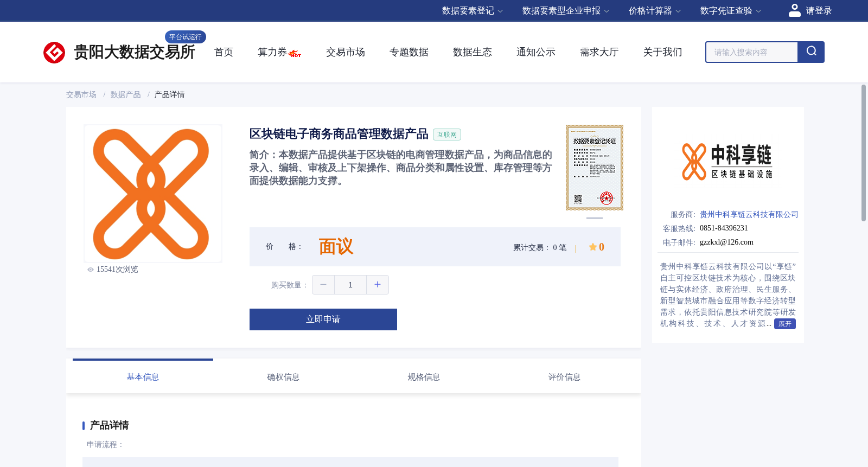Image resolution: width=868 pixels, height=467 pixels.
Task: Switch to the 基本信息 tab
Action: tap(143, 377)
